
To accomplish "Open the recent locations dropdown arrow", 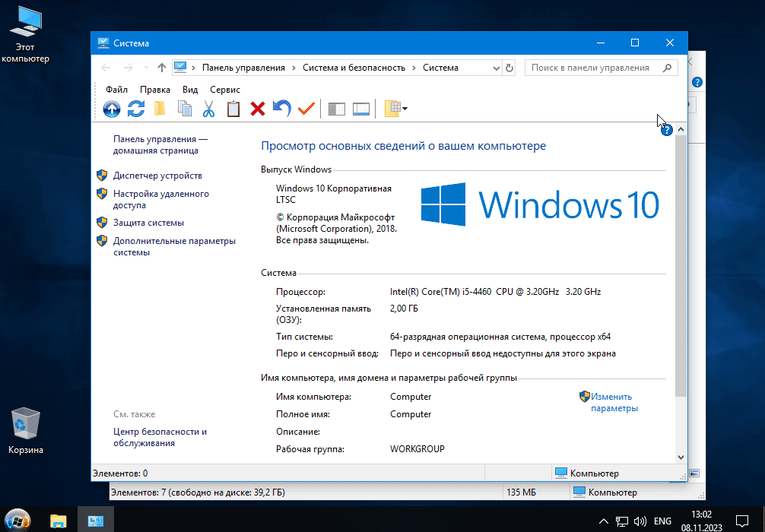I will pos(146,68).
